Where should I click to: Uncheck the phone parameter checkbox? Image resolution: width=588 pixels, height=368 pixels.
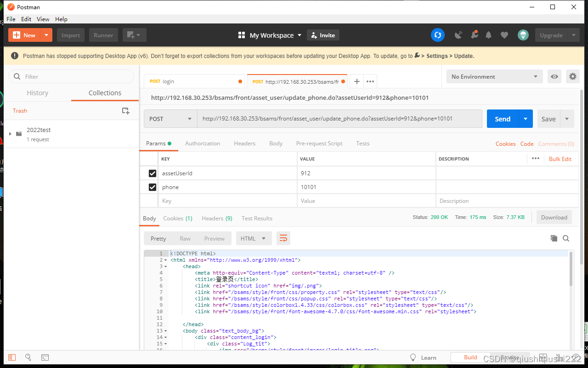[x=153, y=187]
